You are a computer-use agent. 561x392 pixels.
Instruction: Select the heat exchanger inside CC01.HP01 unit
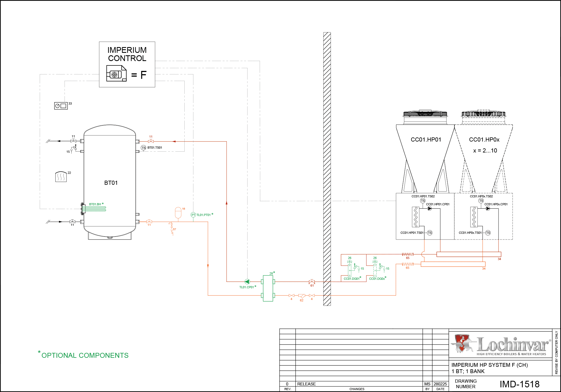coord(416,217)
